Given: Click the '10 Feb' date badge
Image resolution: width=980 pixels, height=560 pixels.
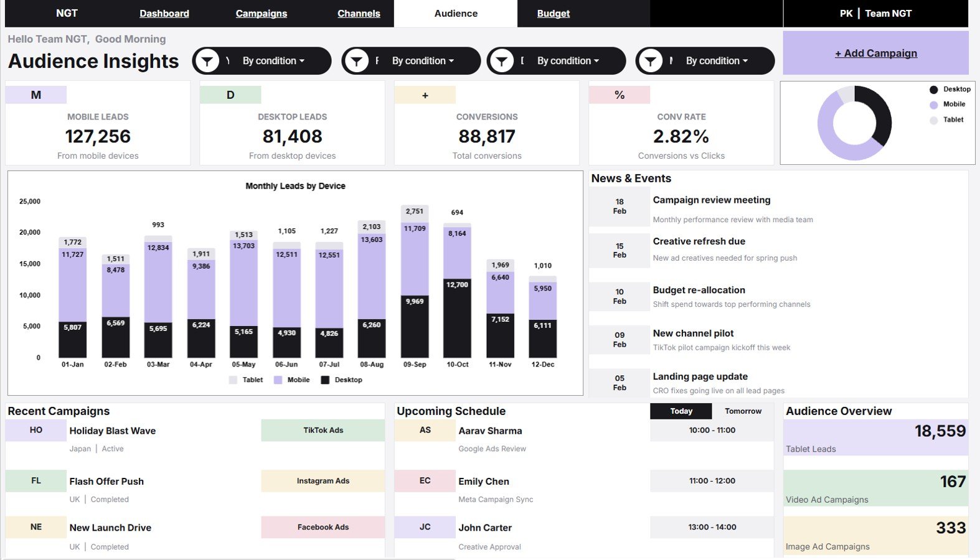Looking at the screenshot, I should point(620,296).
